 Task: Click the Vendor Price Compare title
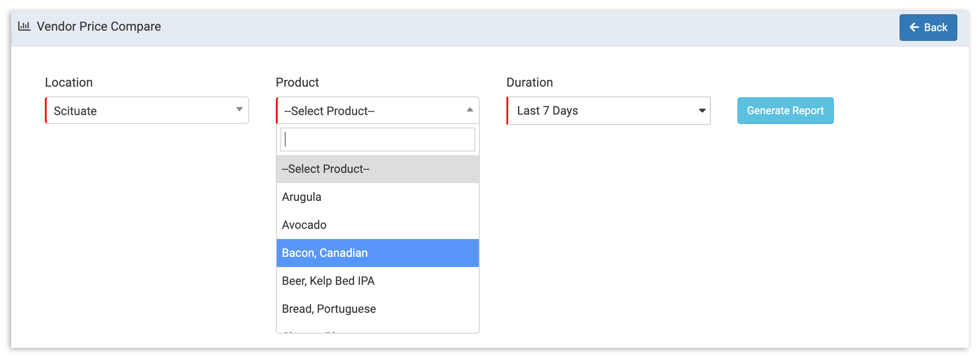pos(99,27)
